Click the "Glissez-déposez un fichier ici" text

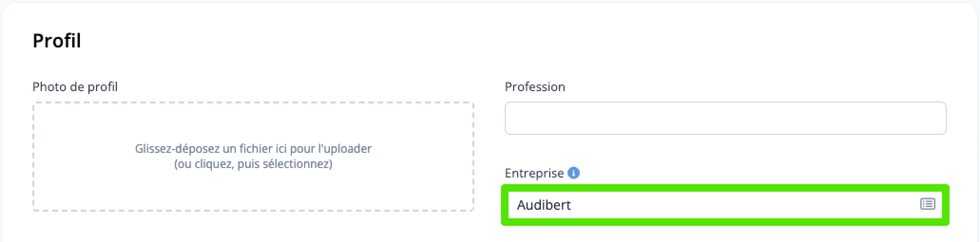pyautogui.click(x=211, y=149)
